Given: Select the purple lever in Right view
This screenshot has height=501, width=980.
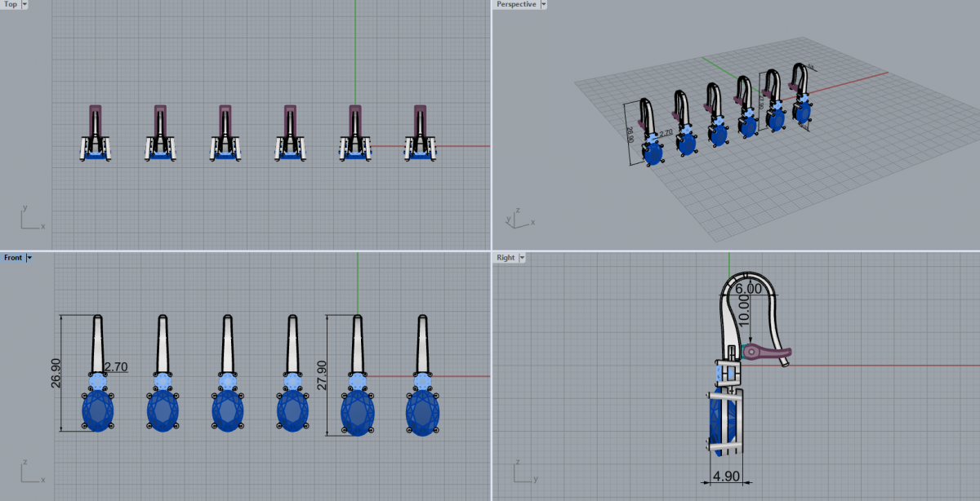Looking at the screenshot, I should (769, 352).
